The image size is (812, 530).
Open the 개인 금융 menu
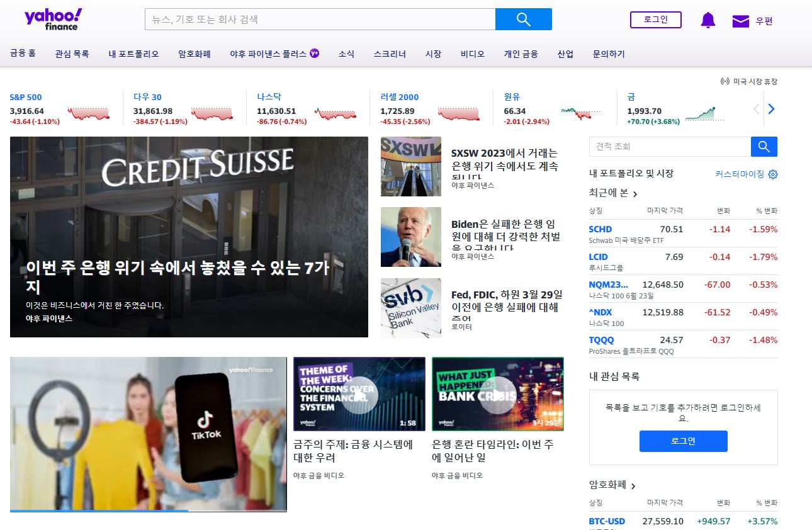[521, 54]
